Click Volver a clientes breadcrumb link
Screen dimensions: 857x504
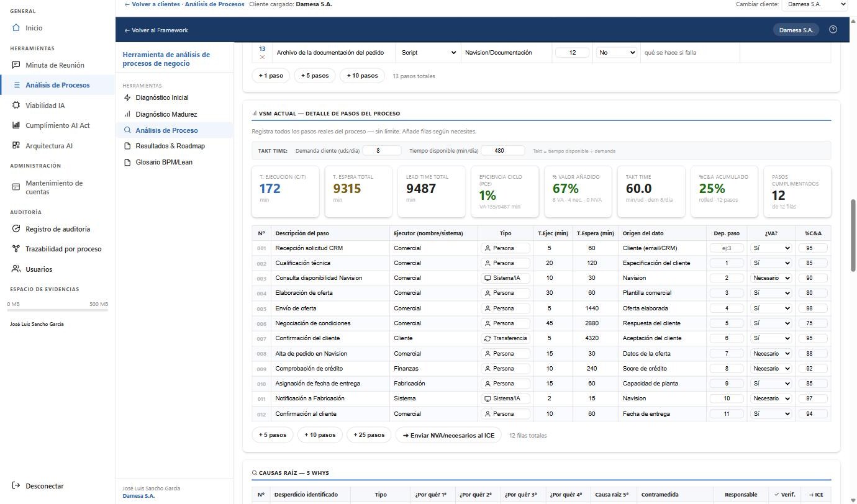tap(153, 4)
